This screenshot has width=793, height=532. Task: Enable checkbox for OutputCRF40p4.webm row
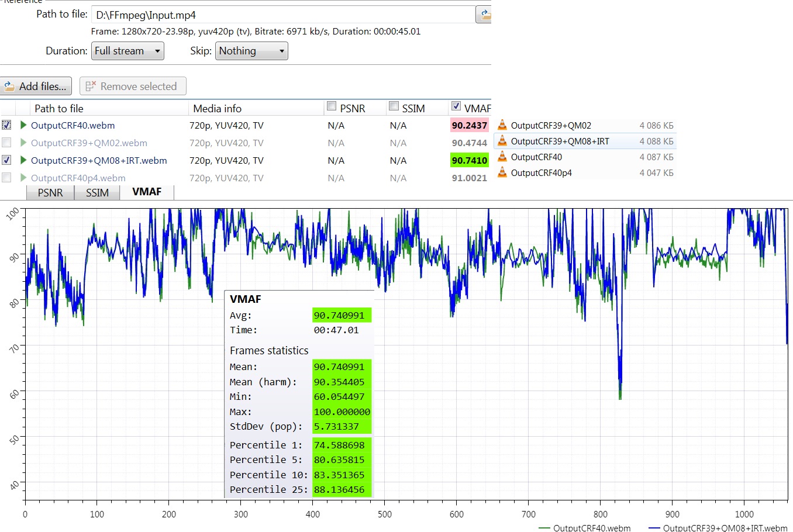pos(6,178)
